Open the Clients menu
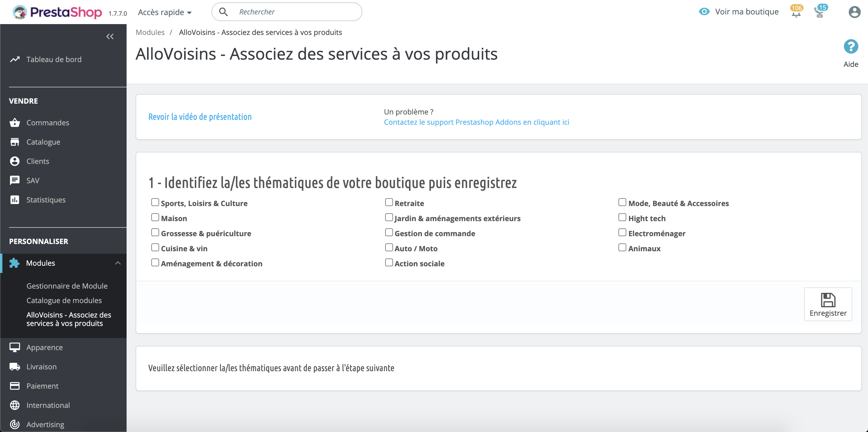 38,161
